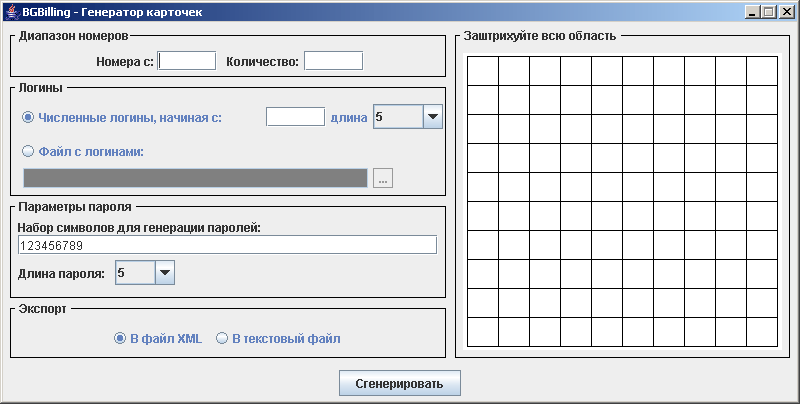Viewport: 800px width, 404px height.
Task: Choose export 'В файл XML' option
Action: tap(121, 338)
